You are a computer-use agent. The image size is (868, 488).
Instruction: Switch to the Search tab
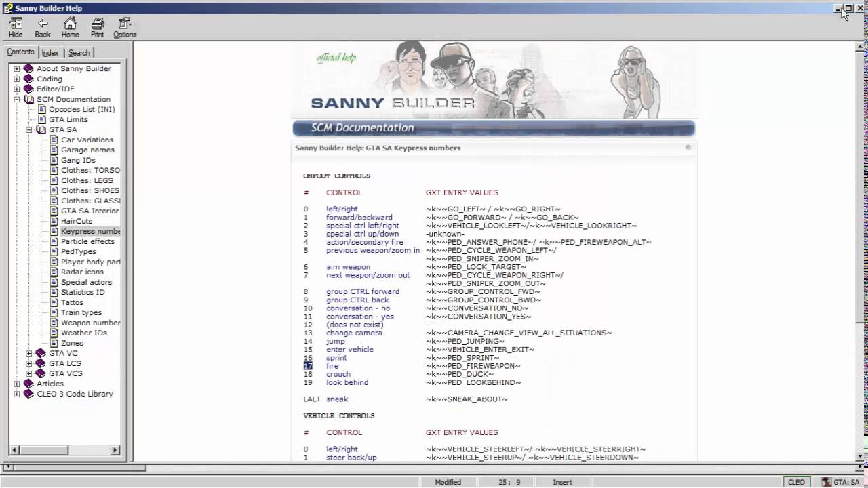pyautogui.click(x=79, y=52)
